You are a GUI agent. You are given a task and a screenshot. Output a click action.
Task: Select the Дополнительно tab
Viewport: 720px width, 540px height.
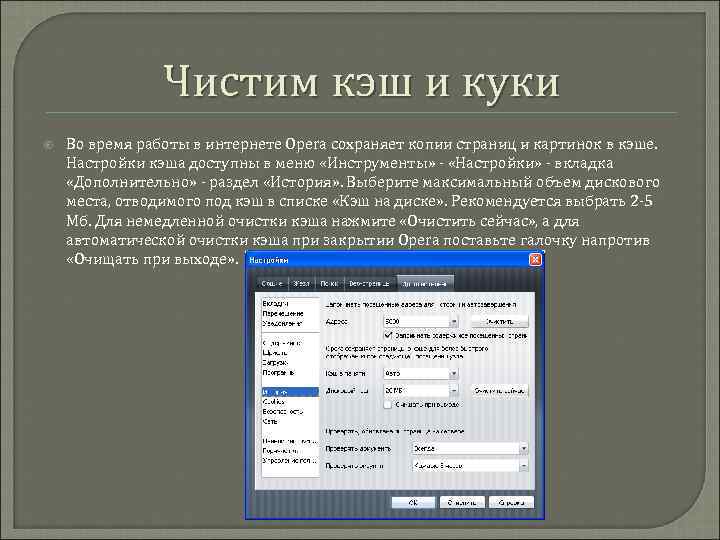coord(424,284)
